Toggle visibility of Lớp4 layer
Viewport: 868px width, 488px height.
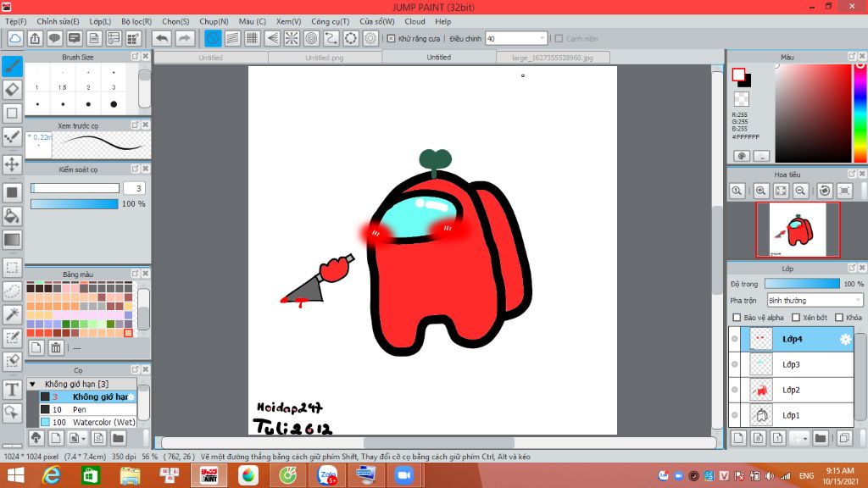point(735,339)
